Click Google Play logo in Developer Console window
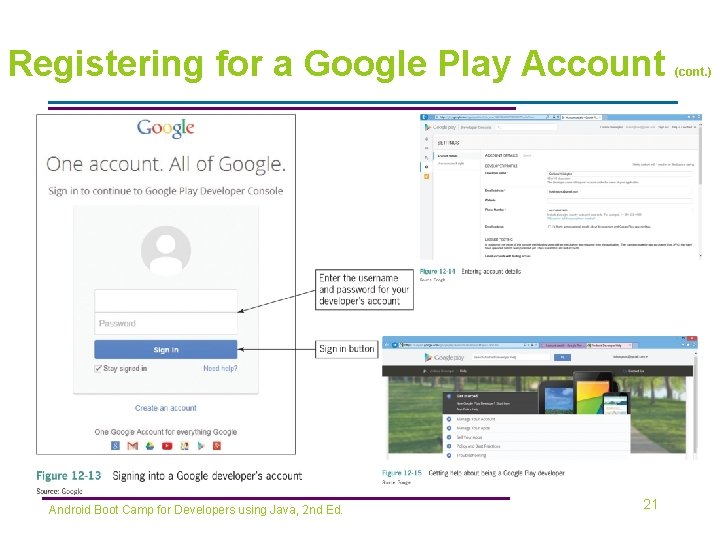 coord(440,127)
